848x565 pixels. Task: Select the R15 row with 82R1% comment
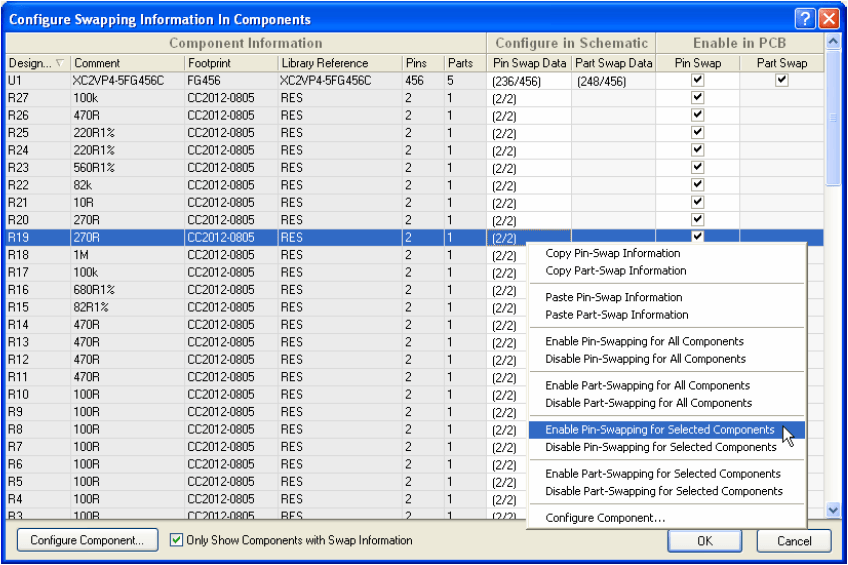click(x=415, y=307)
